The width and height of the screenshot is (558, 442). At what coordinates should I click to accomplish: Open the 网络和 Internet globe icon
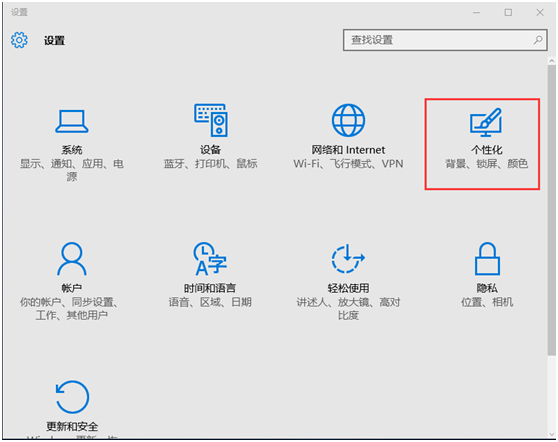coord(348,120)
